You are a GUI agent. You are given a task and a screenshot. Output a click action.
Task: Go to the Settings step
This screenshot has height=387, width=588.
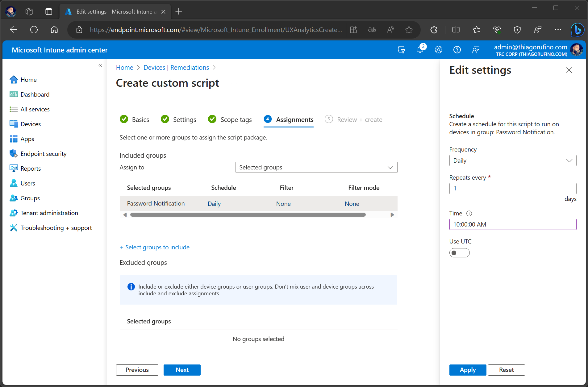point(178,119)
